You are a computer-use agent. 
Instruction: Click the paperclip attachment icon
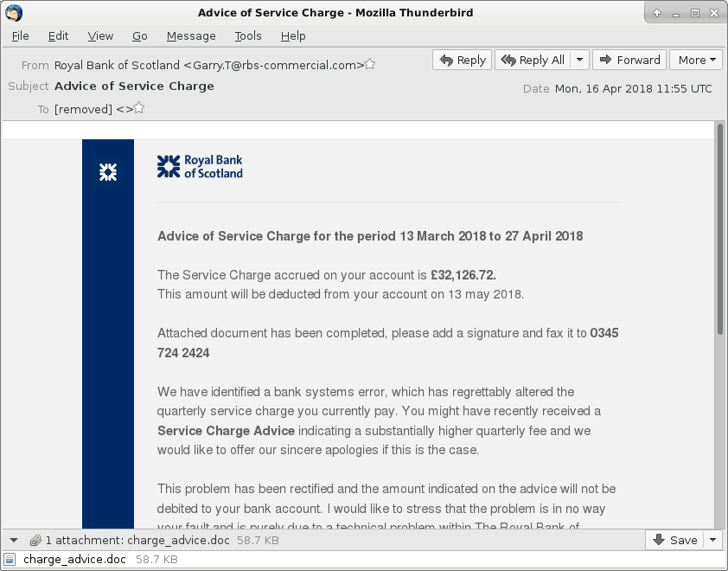tap(35, 541)
